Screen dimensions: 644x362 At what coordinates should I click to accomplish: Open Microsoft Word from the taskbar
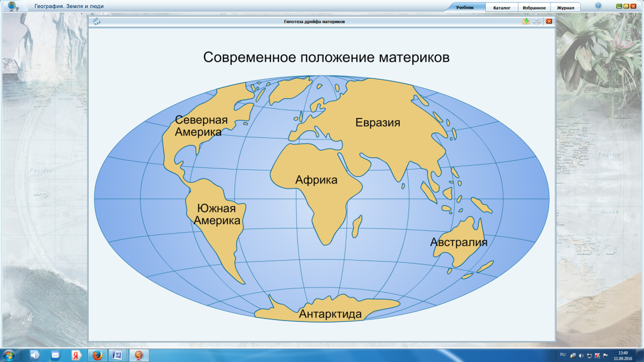118,356
